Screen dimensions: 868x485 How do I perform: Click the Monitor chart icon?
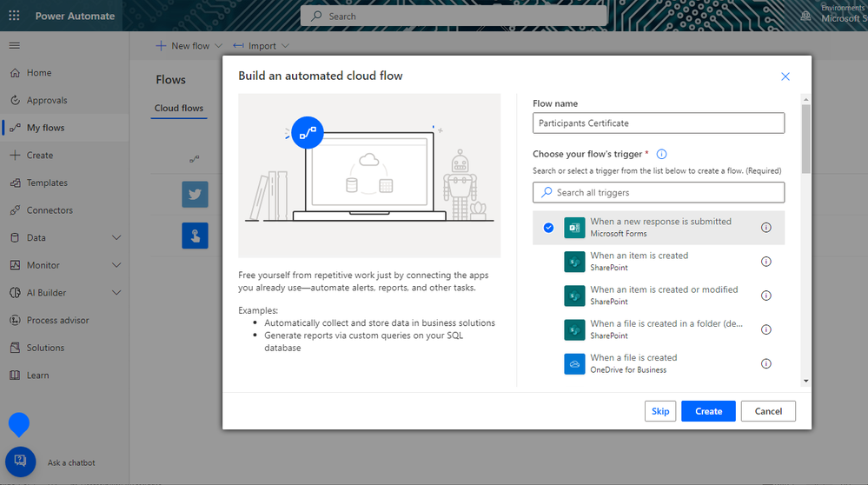click(x=15, y=265)
